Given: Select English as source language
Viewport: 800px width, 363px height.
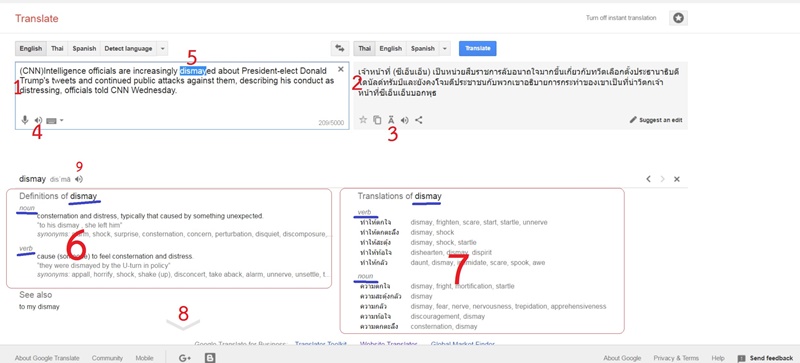Looking at the screenshot, I should [x=31, y=49].
